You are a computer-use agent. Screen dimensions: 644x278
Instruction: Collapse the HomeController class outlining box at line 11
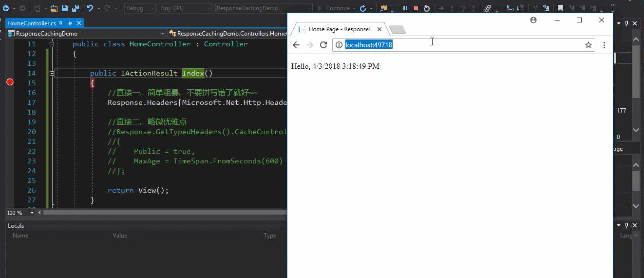(52, 44)
